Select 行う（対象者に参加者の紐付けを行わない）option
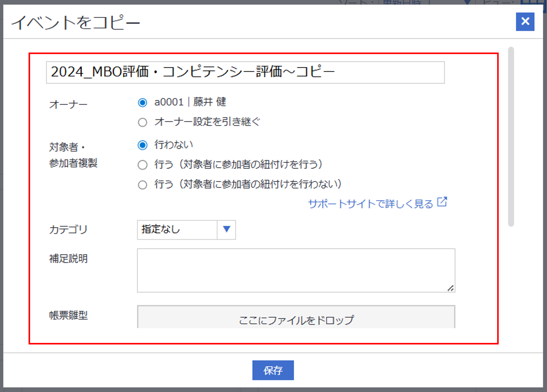This screenshot has width=547, height=392. point(142,185)
